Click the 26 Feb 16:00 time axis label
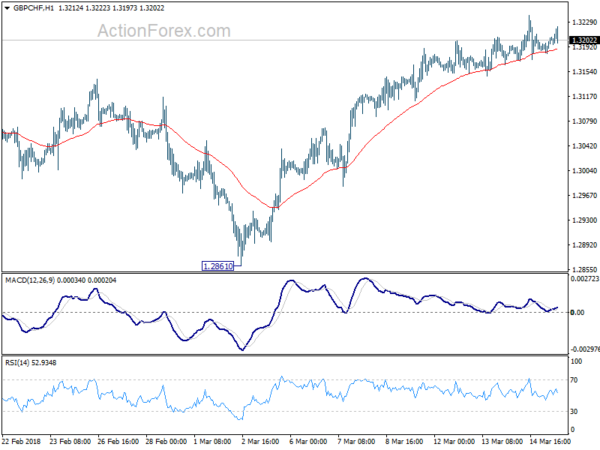 pyautogui.click(x=118, y=441)
